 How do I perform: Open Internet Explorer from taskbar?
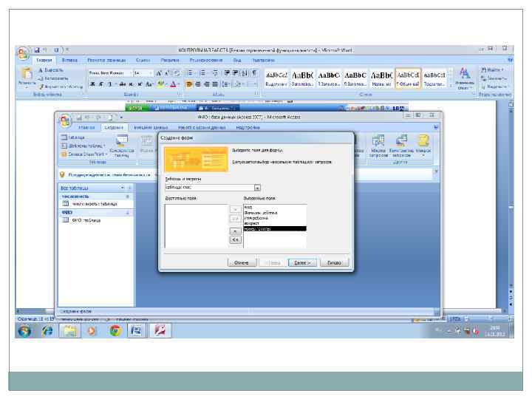pyautogui.click(x=47, y=331)
